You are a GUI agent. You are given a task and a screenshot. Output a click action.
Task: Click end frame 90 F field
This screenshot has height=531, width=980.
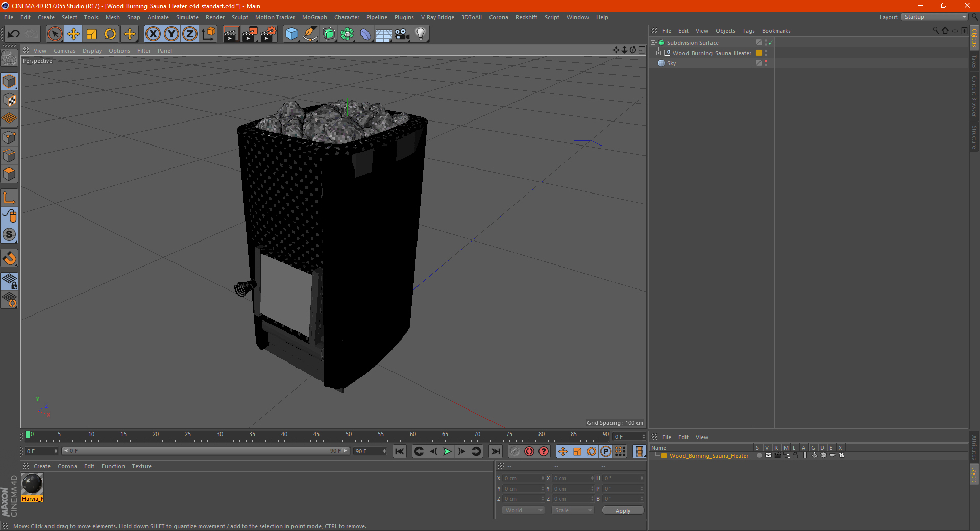click(371, 451)
